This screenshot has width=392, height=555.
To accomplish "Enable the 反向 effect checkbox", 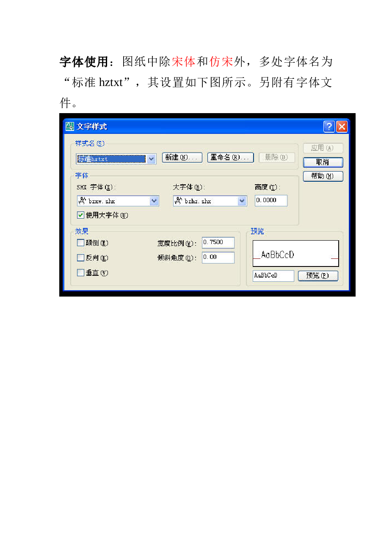I will tap(80, 258).
